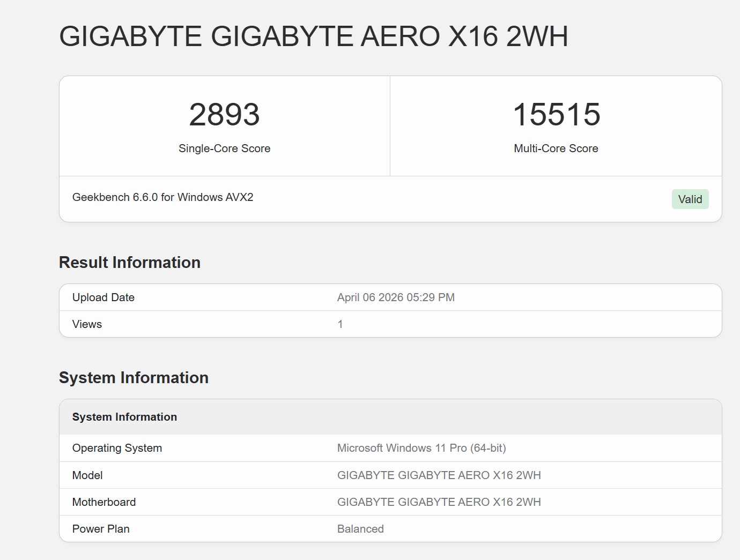Click the Motherboard row label

[104, 502]
